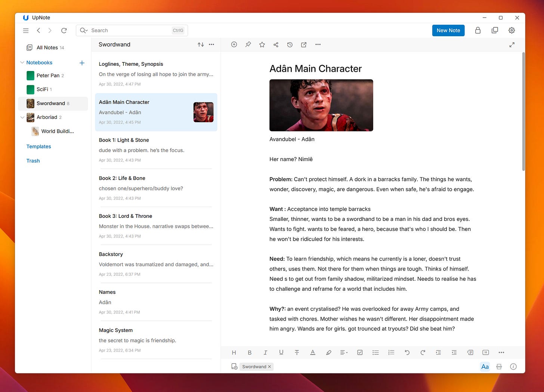The image size is (544, 392).
Task: Increase indent of text
Action: 438,352
